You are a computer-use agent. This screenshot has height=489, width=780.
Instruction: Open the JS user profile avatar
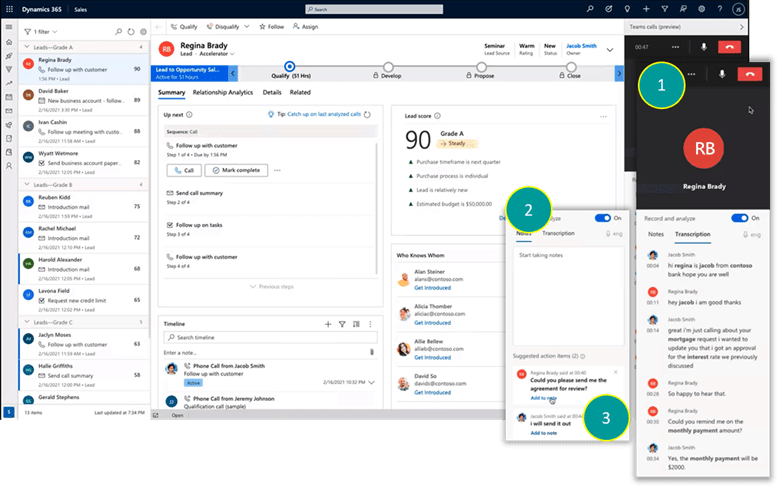738,9
